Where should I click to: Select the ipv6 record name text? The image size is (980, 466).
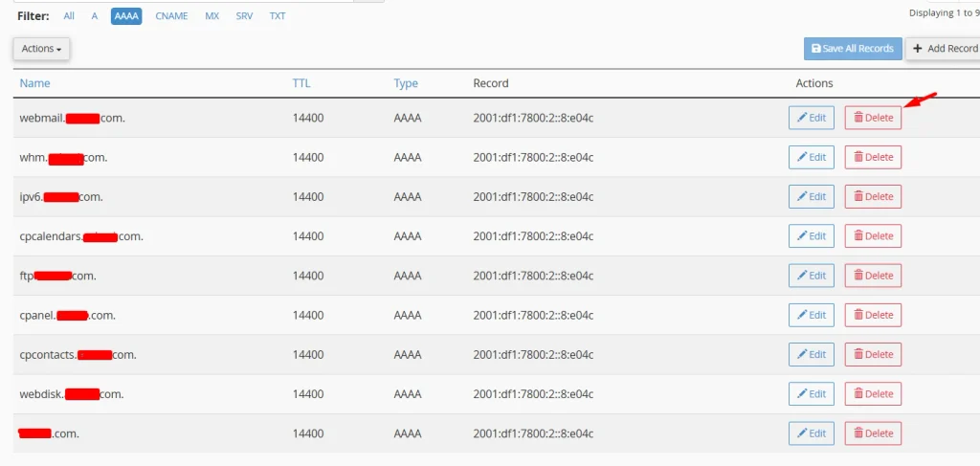pyautogui.click(x=61, y=197)
